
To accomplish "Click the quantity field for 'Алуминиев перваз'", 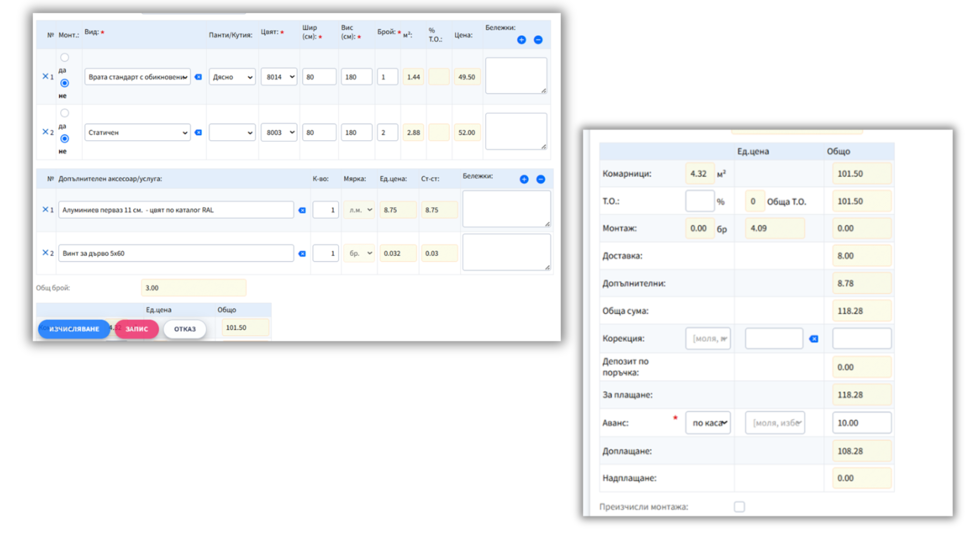I will (x=326, y=210).
